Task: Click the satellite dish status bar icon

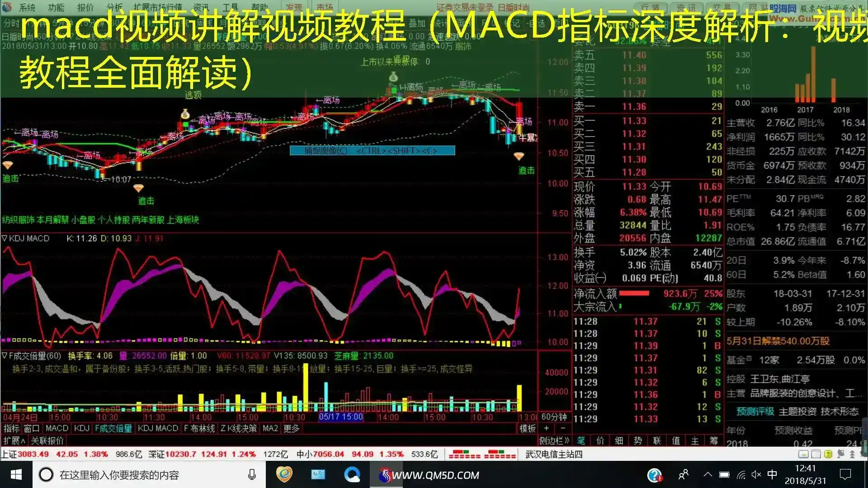Action: pos(840,454)
